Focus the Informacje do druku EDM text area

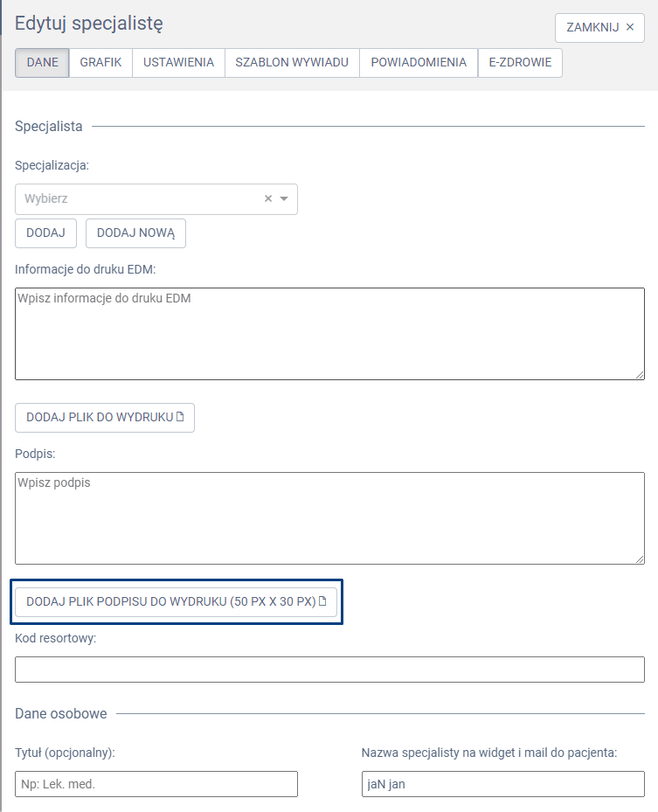point(329,334)
